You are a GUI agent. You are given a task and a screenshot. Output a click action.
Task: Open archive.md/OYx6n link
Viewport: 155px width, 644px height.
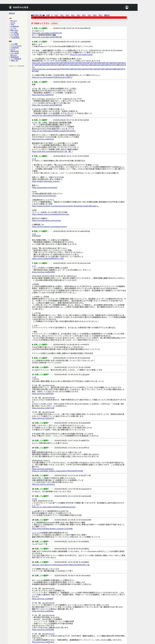[43, 394]
